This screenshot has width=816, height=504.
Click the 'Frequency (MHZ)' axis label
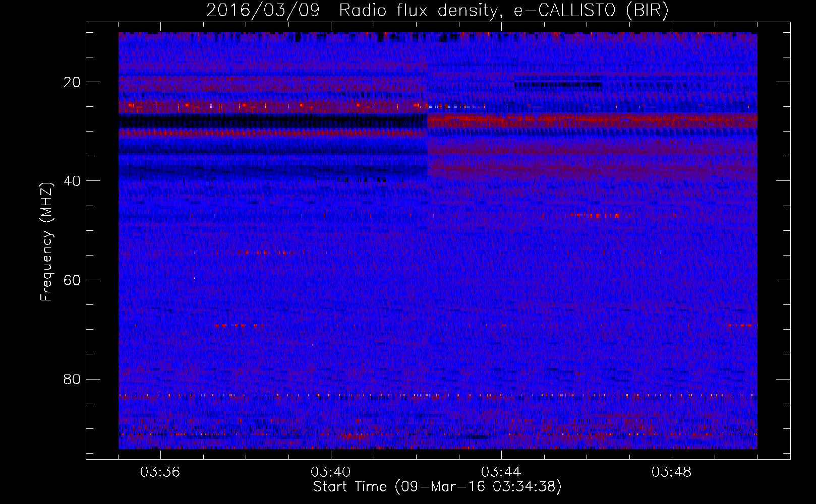click(46, 242)
